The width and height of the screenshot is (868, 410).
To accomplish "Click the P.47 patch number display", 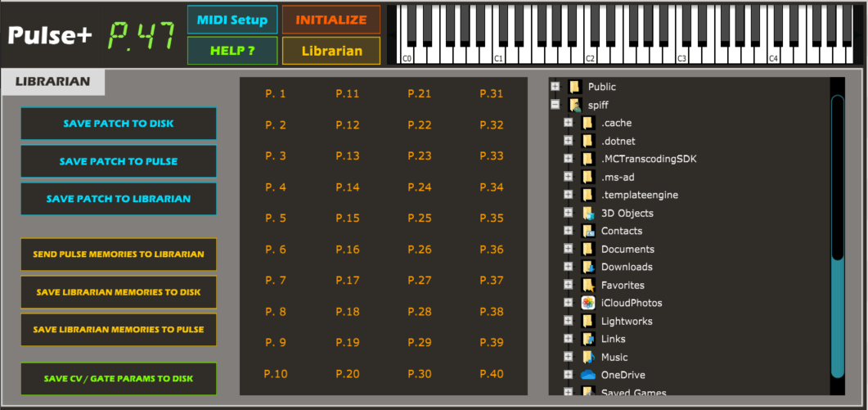I will tap(142, 37).
